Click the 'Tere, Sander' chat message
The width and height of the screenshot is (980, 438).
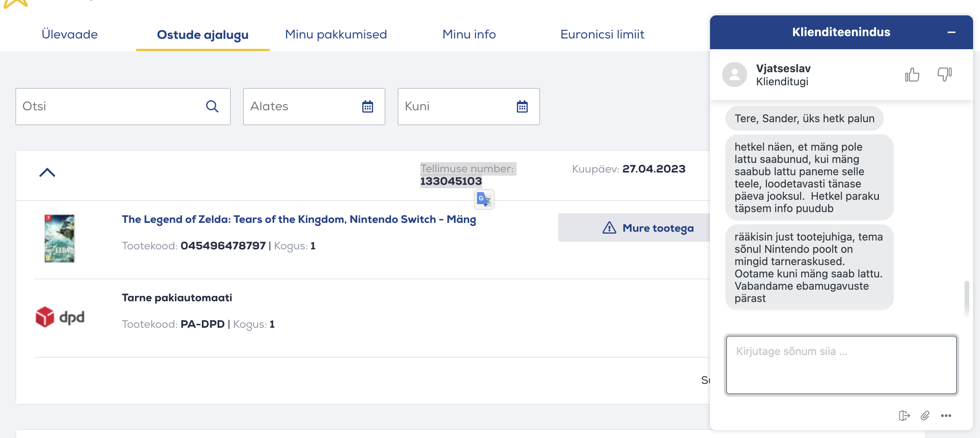805,118
